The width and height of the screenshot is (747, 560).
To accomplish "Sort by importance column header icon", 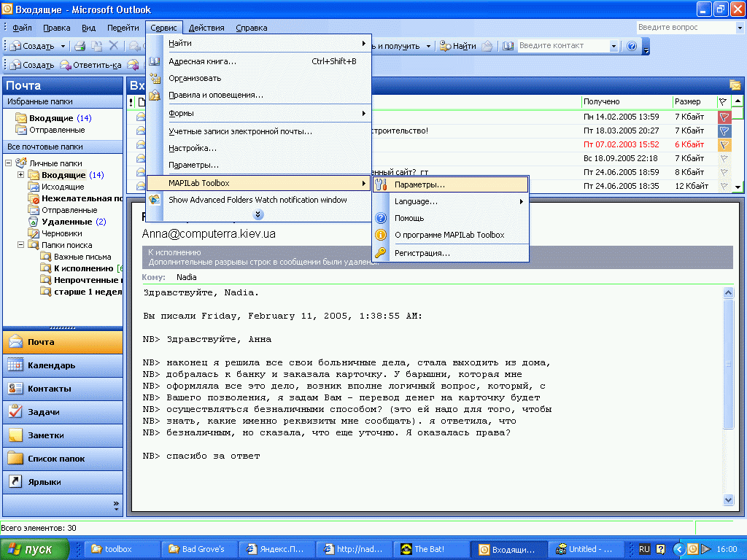I will point(131,102).
